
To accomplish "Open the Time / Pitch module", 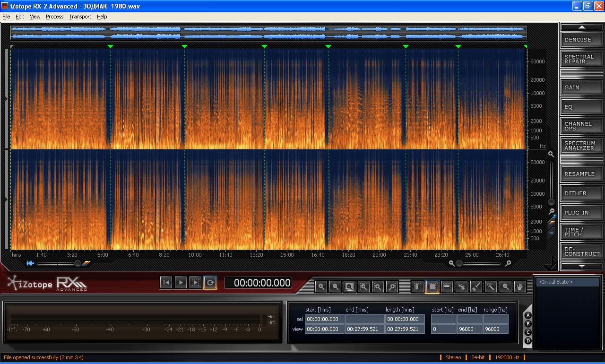I will [582, 232].
